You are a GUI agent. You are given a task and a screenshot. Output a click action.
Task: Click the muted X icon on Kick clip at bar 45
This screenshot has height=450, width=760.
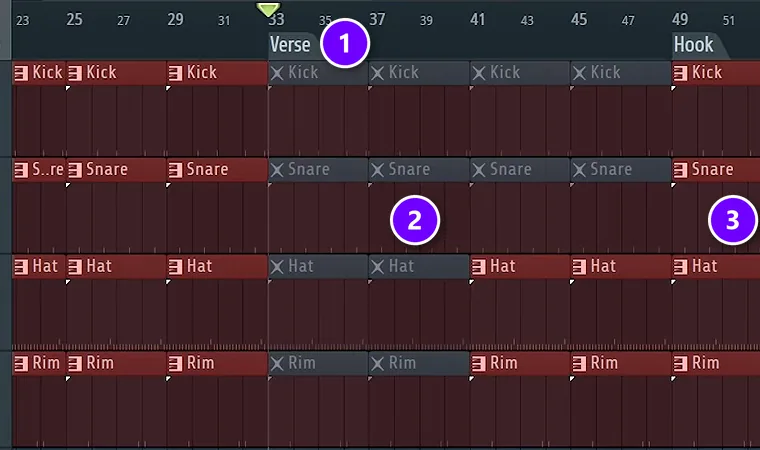579,73
